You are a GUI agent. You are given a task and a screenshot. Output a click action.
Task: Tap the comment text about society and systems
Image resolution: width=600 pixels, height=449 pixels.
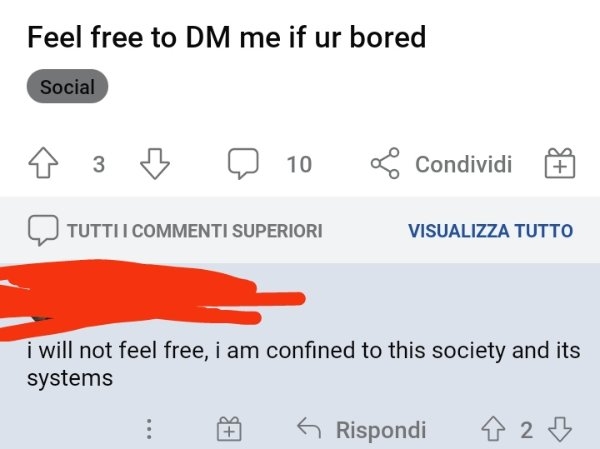click(x=300, y=365)
